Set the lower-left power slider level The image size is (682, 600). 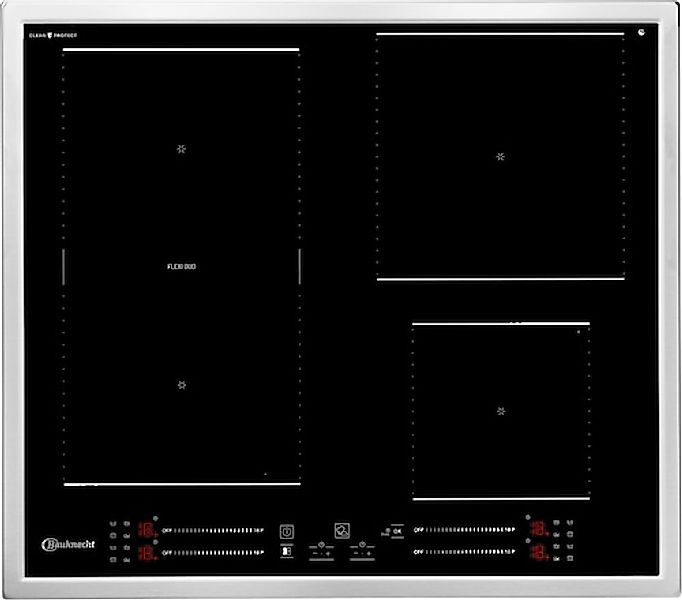(212, 552)
